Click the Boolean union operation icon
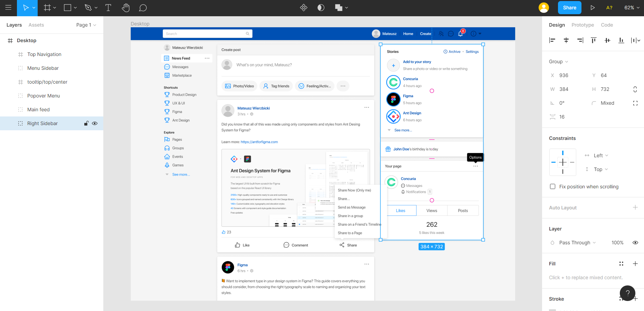 pyautogui.click(x=339, y=8)
